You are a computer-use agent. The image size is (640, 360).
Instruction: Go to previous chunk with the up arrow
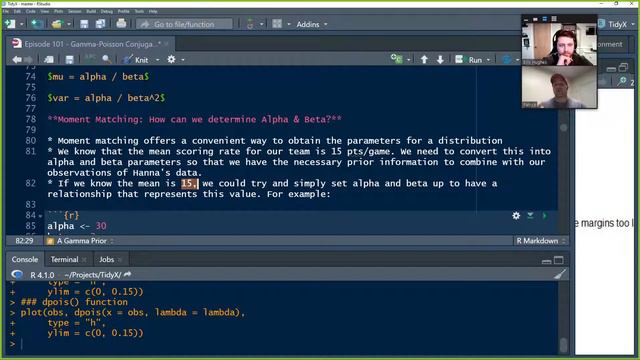[424, 60]
